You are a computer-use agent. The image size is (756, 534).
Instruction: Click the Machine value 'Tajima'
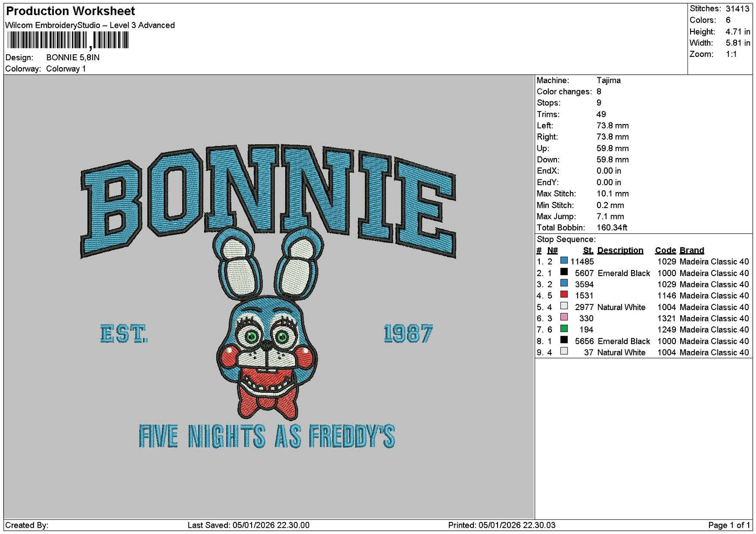[x=608, y=81]
